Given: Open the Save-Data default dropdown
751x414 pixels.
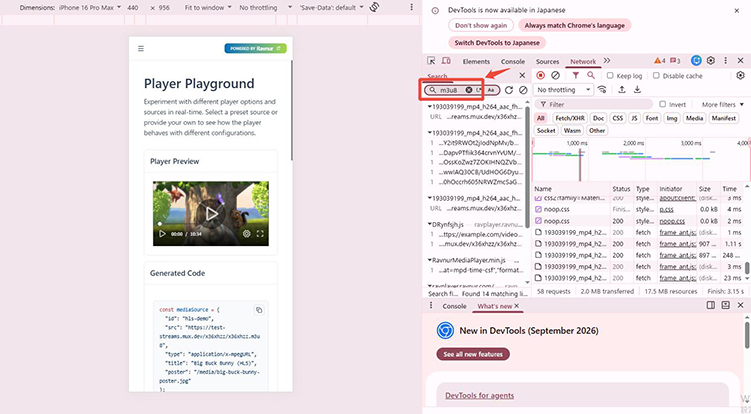Looking at the screenshot, I should point(331,7).
